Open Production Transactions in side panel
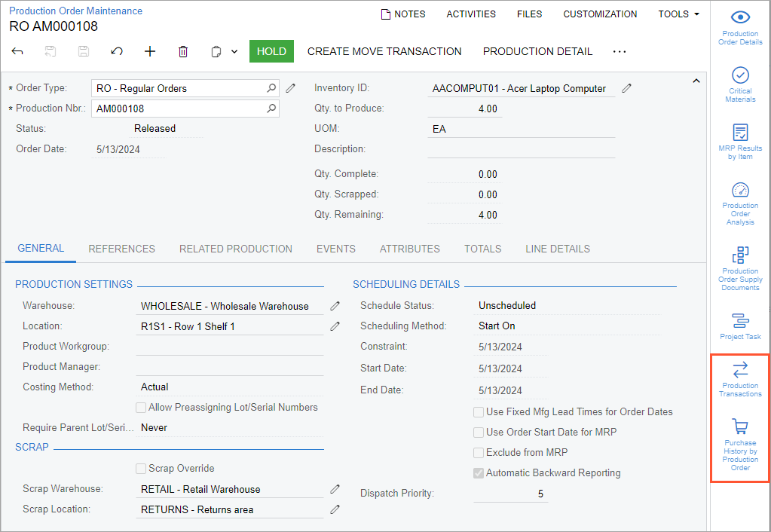Image resolution: width=771 pixels, height=532 pixels. click(x=740, y=378)
